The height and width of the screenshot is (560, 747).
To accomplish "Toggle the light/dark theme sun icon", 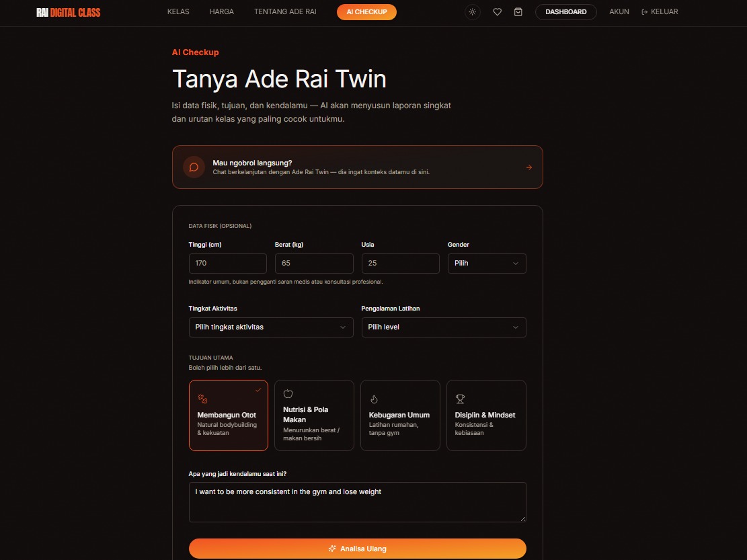I will tap(472, 12).
